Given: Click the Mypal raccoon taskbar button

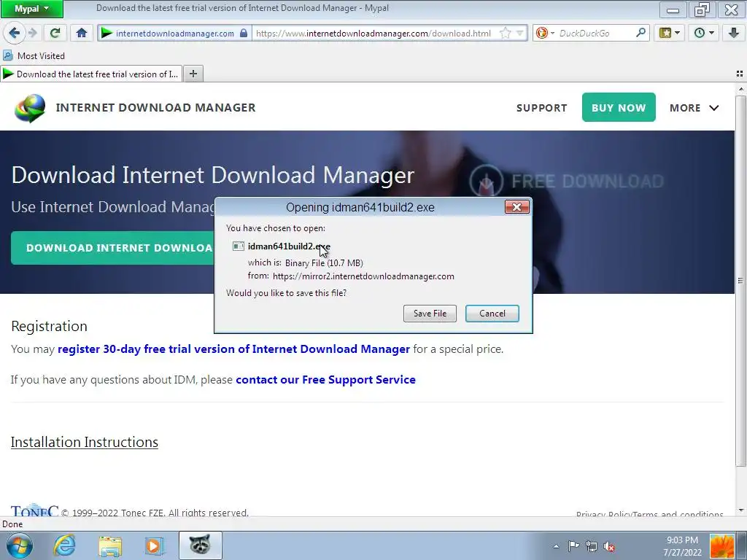Looking at the screenshot, I should 200,545.
